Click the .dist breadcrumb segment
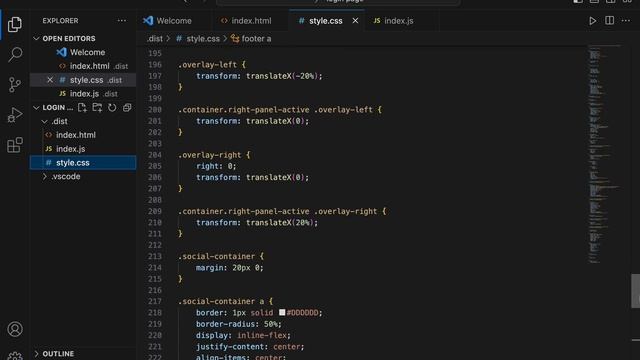 [x=155, y=38]
